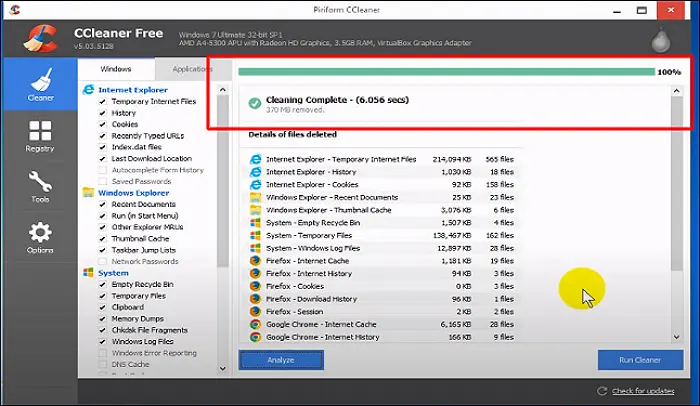Image resolution: width=700 pixels, height=406 pixels.
Task: Click IE icon beside Internet Explorer - Cookies result
Action: 255,184
